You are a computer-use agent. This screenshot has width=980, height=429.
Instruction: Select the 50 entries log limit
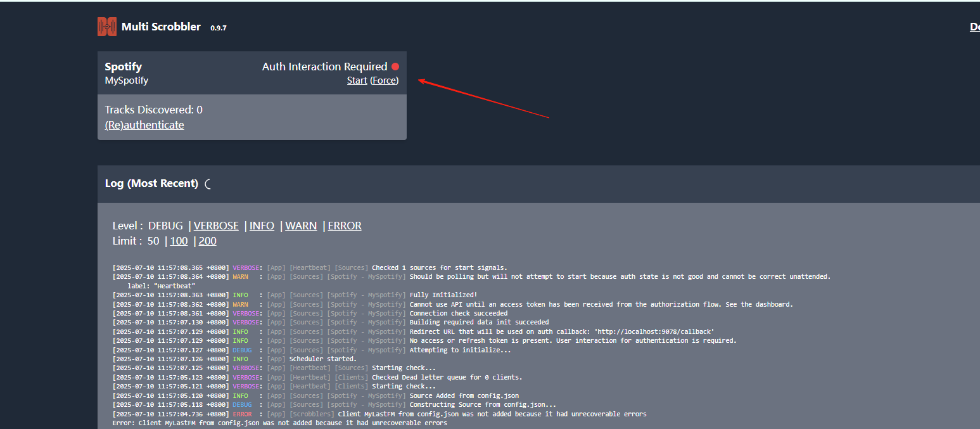tap(153, 241)
